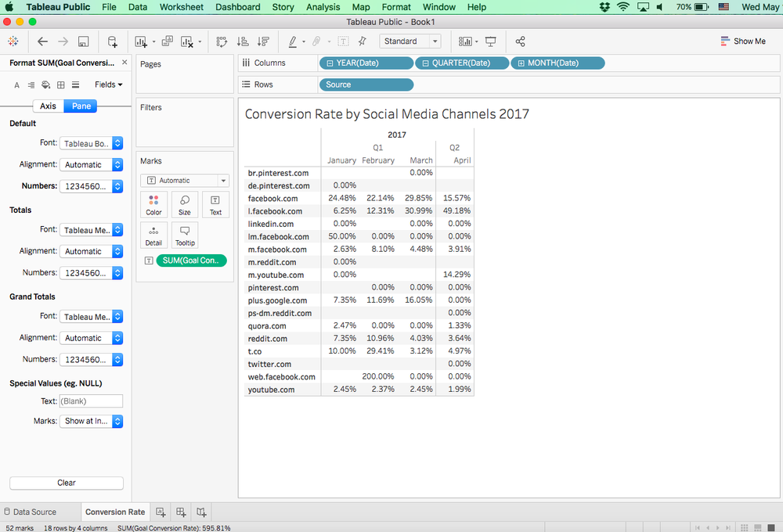783x532 pixels.
Task: Expand the MONTH(Date) pill on Columns
Action: coord(521,63)
